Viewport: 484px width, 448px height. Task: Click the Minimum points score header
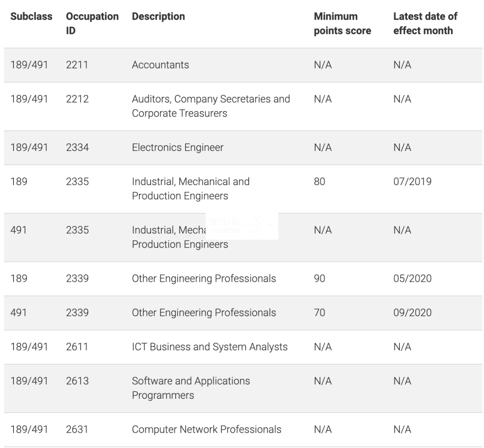[342, 23]
